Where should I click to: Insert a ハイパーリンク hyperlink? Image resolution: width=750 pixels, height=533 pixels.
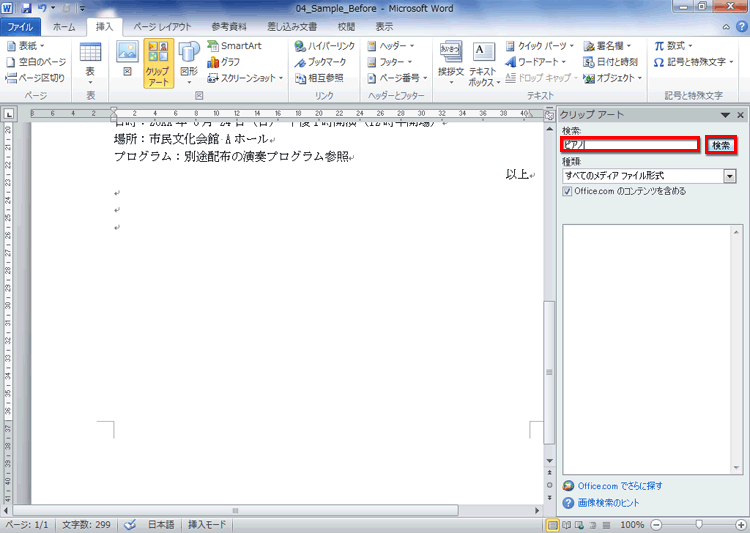pos(324,46)
